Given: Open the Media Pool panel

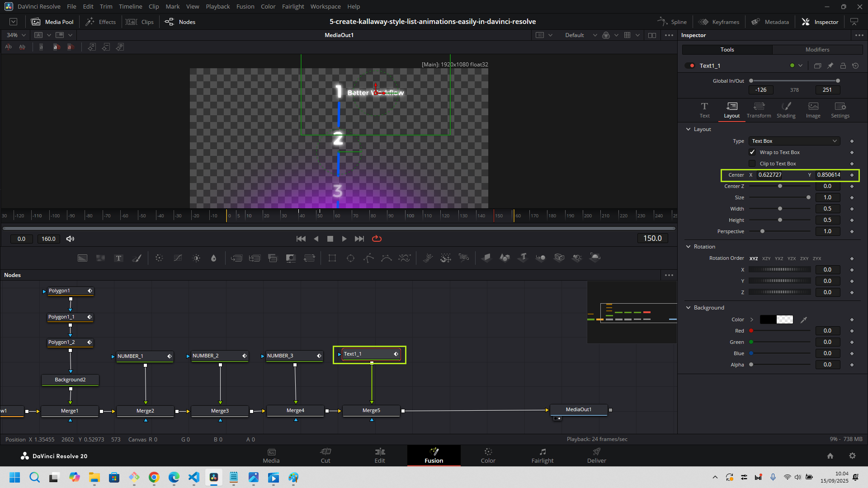Looking at the screenshot, I should coord(52,22).
